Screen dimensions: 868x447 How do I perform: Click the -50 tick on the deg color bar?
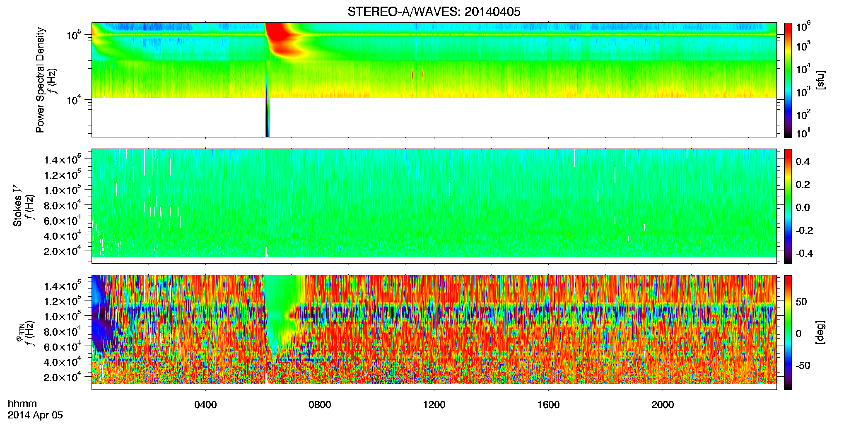[803, 365]
